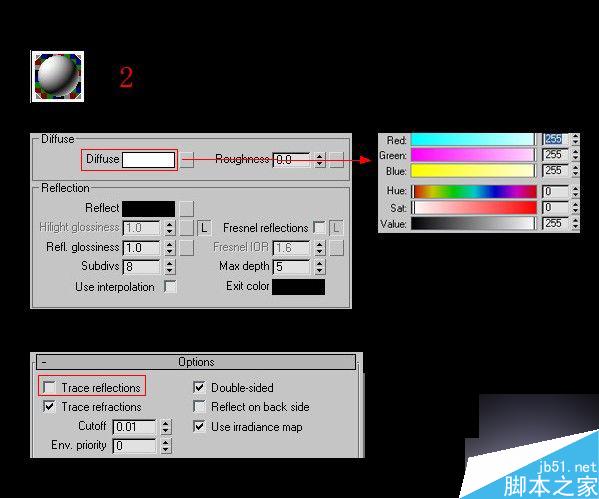The width and height of the screenshot is (599, 499).
Task: Adjust the Roughness spinner arrows
Action: coord(320,160)
